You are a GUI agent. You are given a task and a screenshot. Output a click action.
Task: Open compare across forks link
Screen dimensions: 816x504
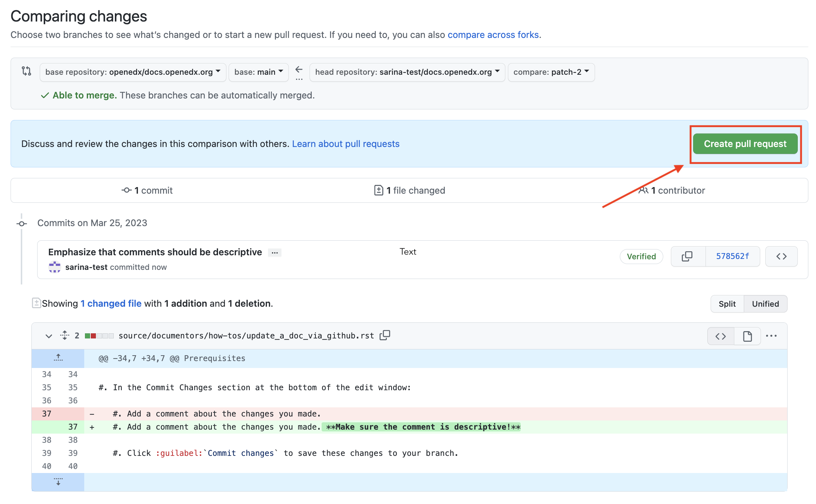494,35
